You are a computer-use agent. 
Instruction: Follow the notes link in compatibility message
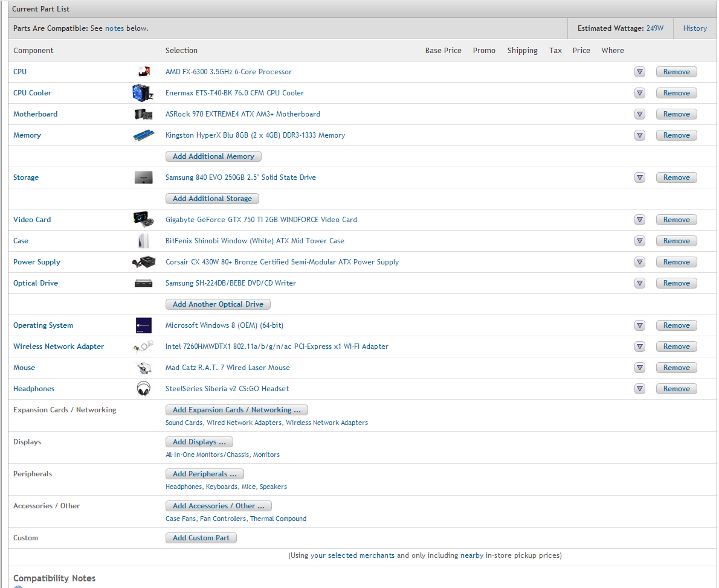coord(115,28)
